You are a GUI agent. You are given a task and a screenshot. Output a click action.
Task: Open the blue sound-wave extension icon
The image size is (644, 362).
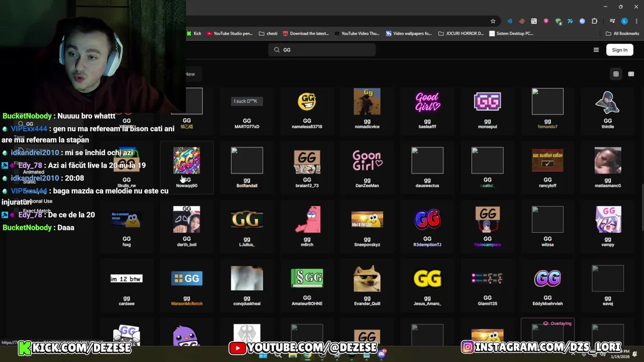click(x=510, y=21)
